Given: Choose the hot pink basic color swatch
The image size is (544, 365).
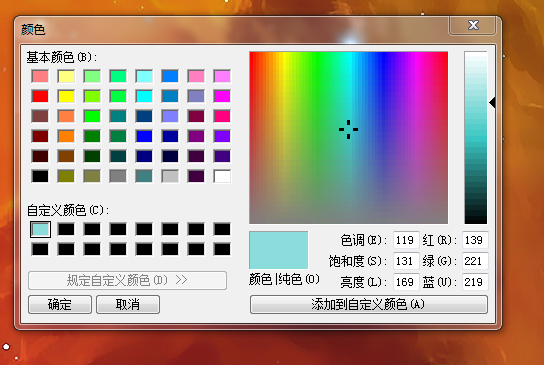Looking at the screenshot, I should [x=222, y=116].
